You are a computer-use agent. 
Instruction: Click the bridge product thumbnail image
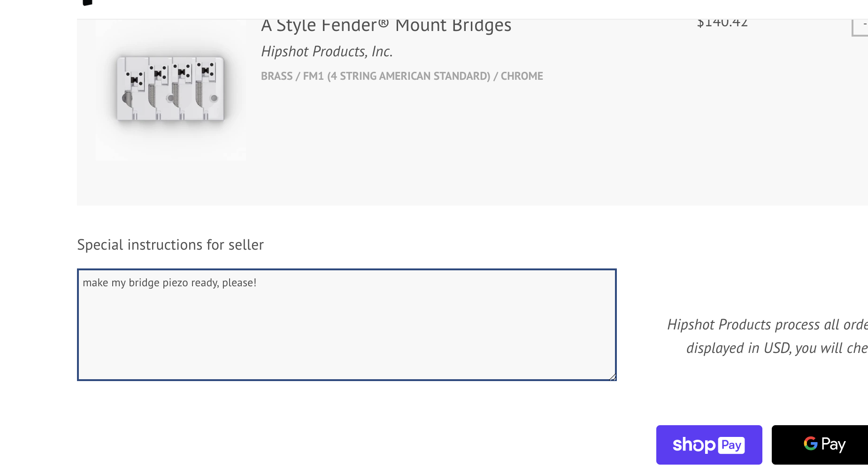170,89
